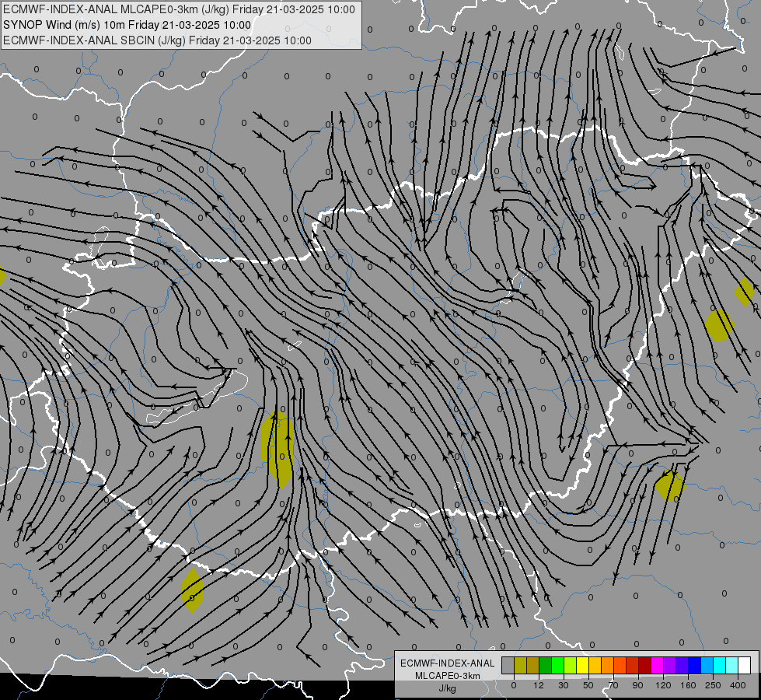Click the white swatch ending the legend
Viewport: 761px width, 700px height.
pyautogui.click(x=744, y=665)
